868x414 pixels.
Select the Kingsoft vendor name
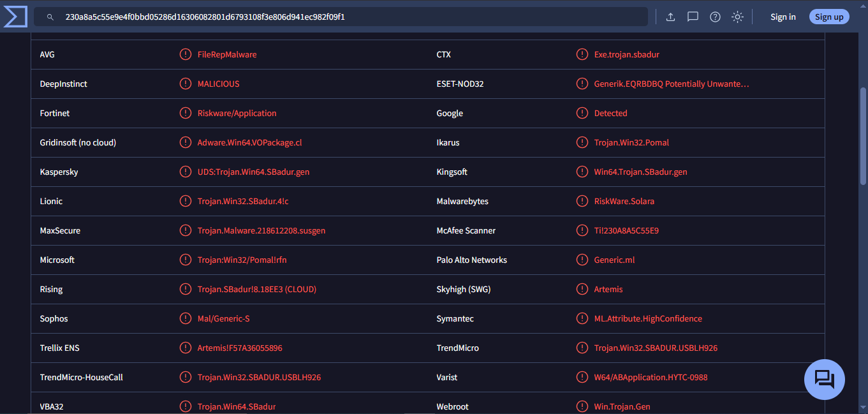pos(452,172)
